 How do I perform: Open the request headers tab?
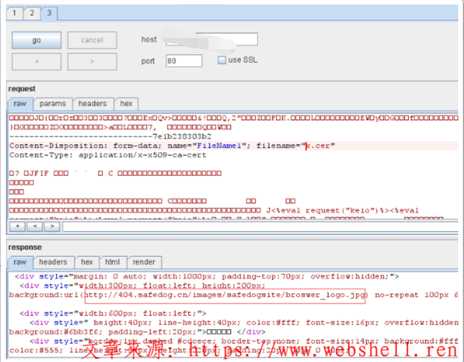(x=93, y=104)
